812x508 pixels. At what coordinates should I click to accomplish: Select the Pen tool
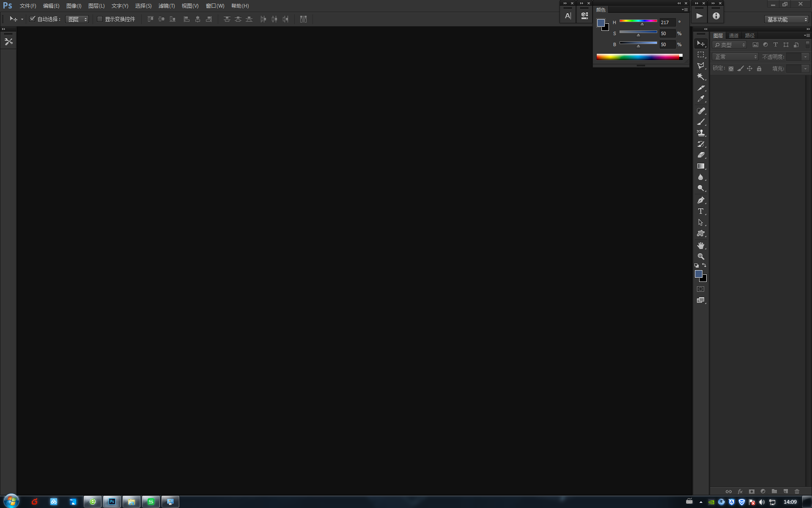pyautogui.click(x=701, y=200)
